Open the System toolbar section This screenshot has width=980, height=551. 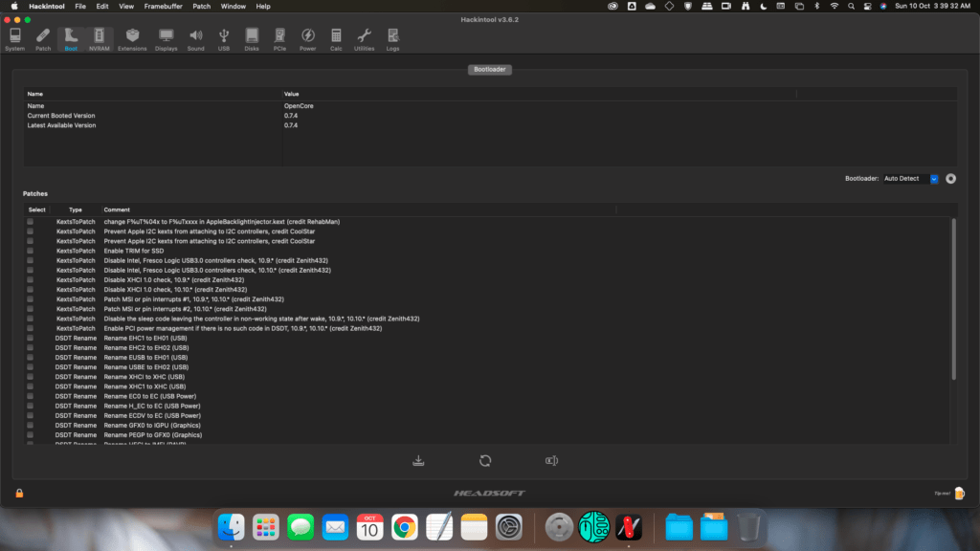pos(15,39)
